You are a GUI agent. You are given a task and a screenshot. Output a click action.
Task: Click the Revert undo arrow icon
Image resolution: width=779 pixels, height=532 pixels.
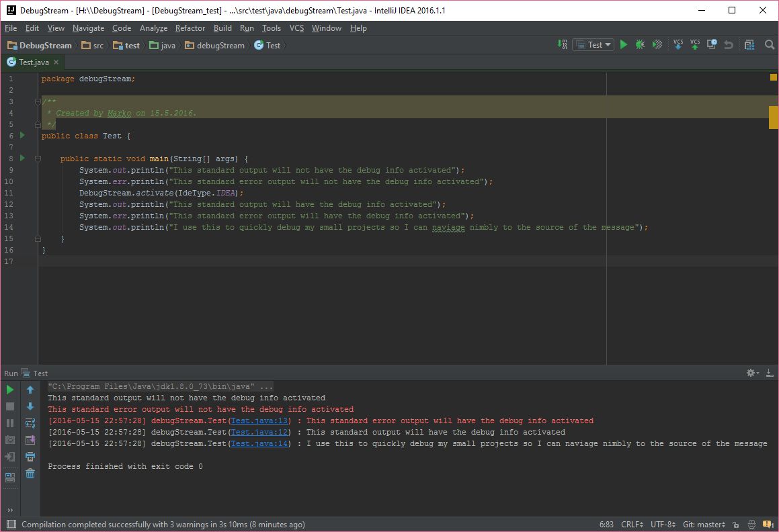click(x=729, y=45)
